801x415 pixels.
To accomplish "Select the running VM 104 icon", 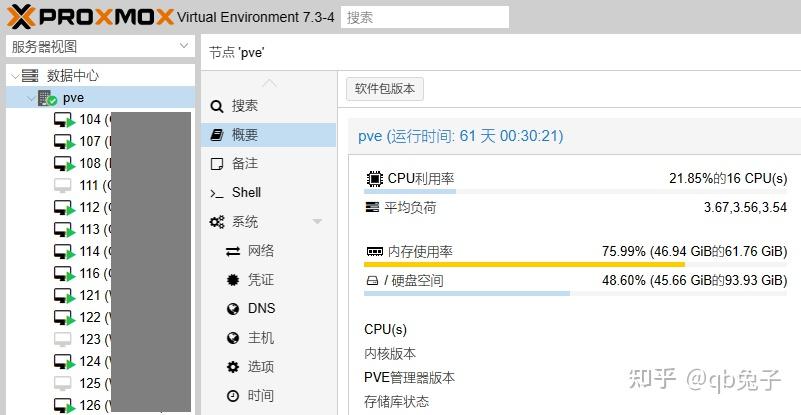I will click(64, 120).
